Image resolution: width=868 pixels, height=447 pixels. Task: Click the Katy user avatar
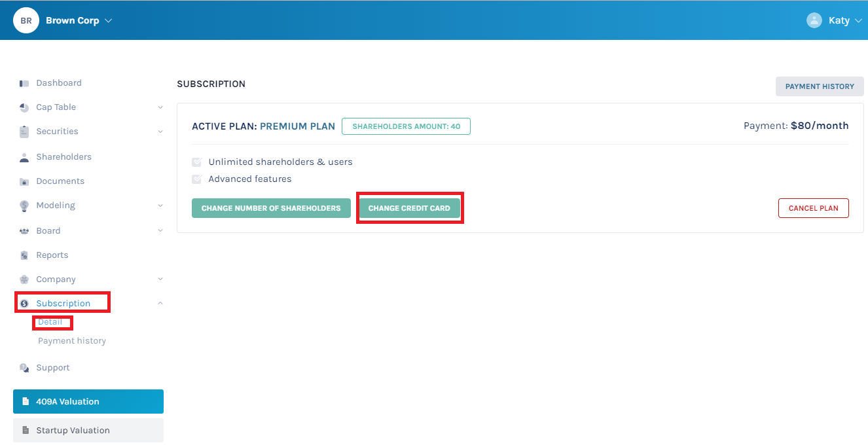click(813, 20)
